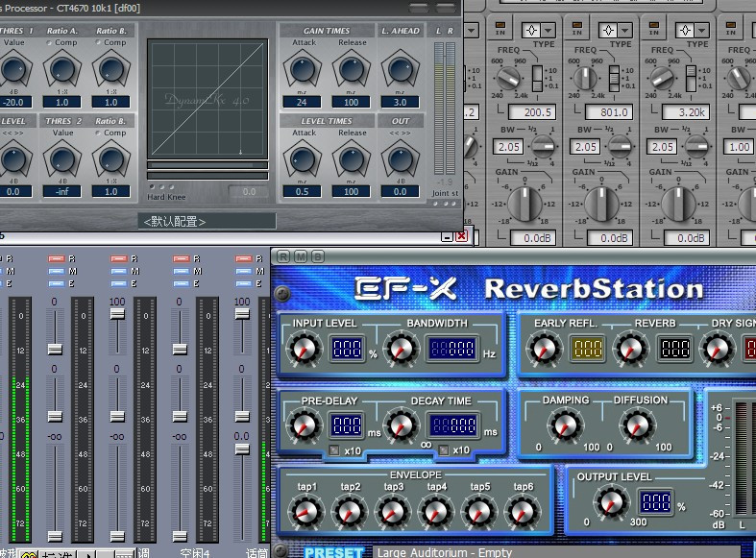Click the Joint st label
This screenshot has width=756, height=558.
coord(445,193)
